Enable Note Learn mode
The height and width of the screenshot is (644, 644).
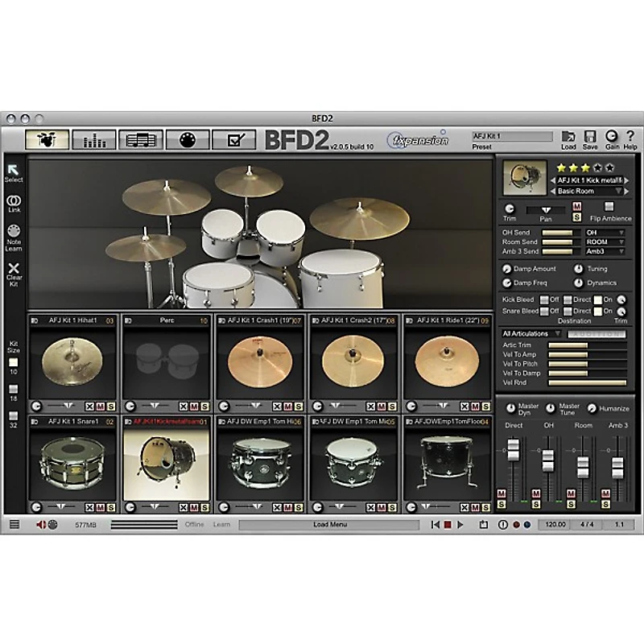14,237
